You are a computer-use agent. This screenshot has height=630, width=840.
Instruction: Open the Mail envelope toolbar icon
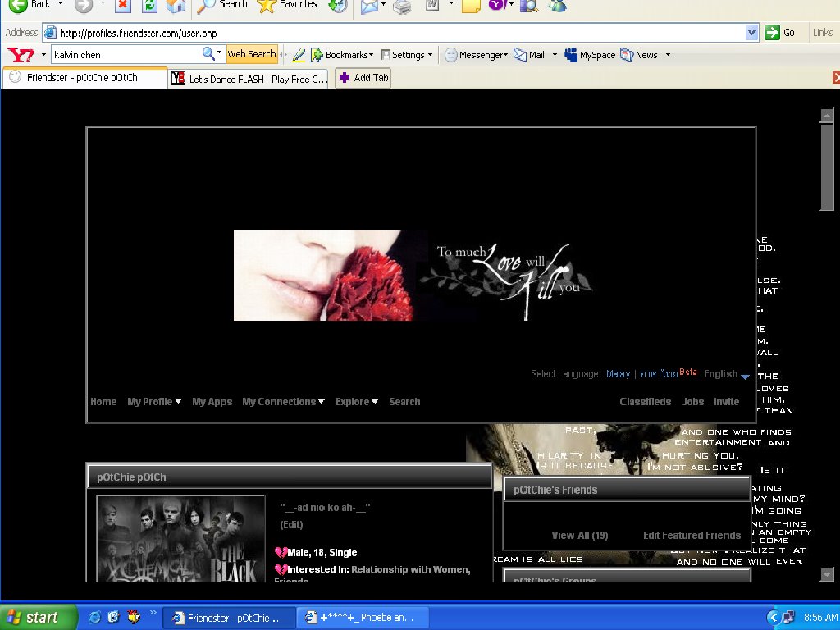click(370, 5)
